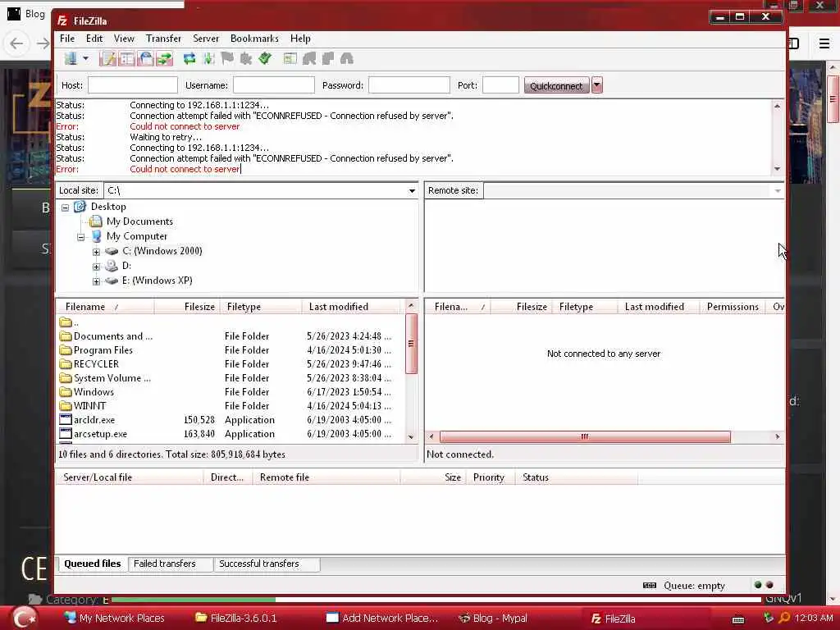Refresh the file and folder lists
840x630 pixels.
click(189, 58)
